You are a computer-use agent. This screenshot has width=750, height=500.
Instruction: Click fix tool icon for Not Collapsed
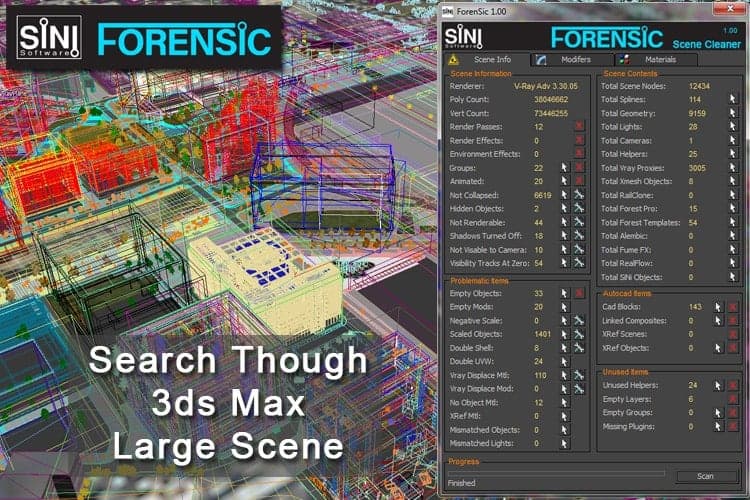(578, 195)
